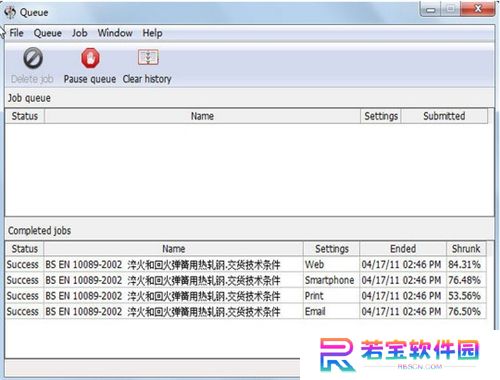Click job queue Settings column header
This screenshot has width=500, height=380.
point(381,116)
